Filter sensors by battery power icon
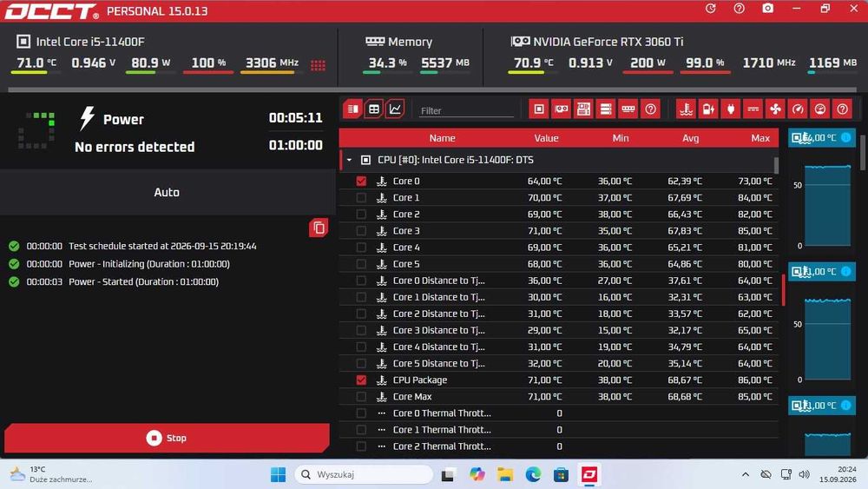The height and width of the screenshot is (489, 868). pyautogui.click(x=708, y=109)
